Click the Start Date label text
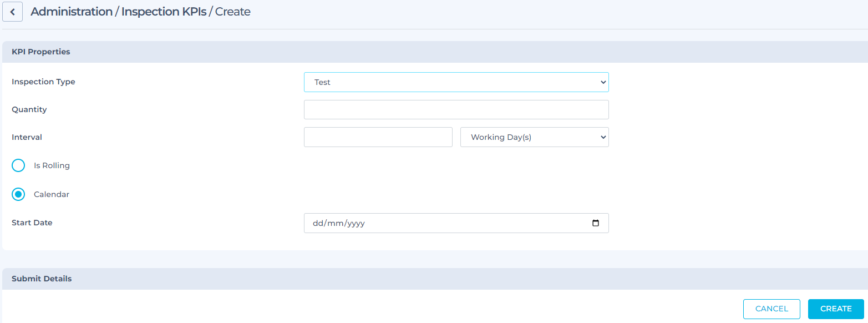 tap(32, 223)
